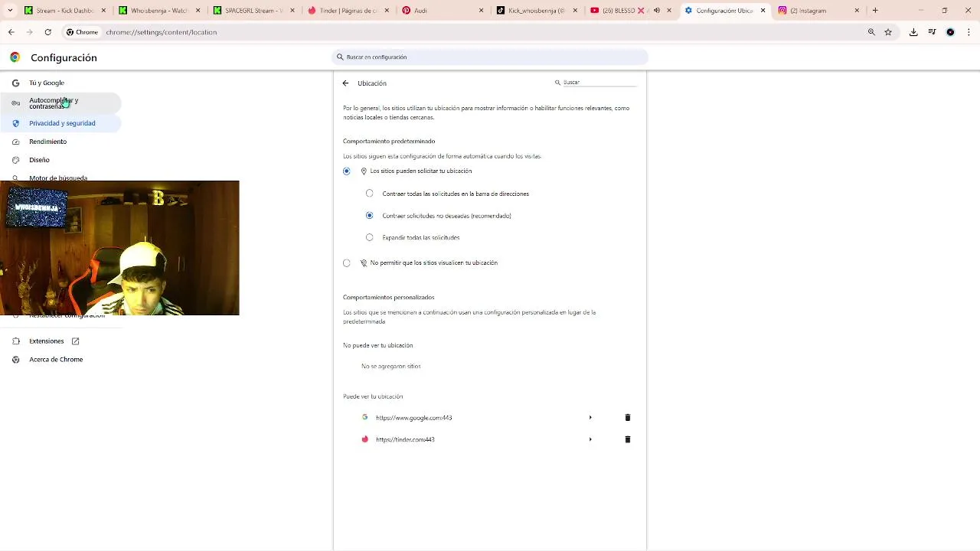980x551 pixels.
Task: Click 'No se agregaron sitios' text
Action: [391, 367]
